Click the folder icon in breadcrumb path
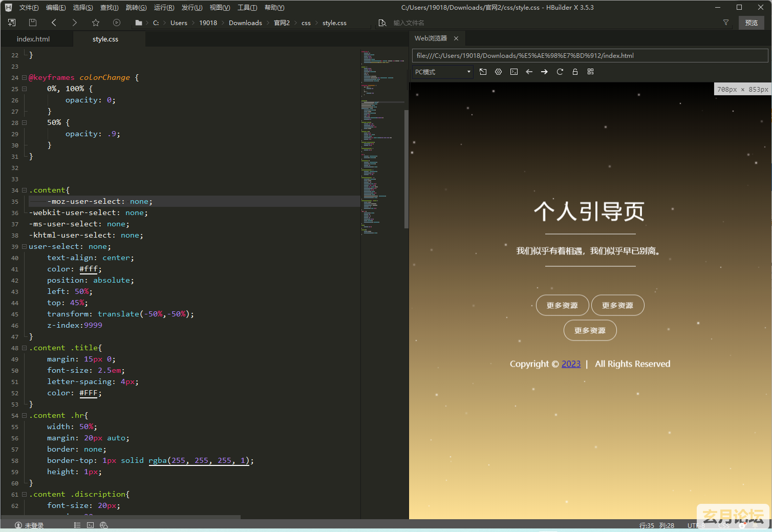Viewport: 772px width, 532px height. [139, 23]
